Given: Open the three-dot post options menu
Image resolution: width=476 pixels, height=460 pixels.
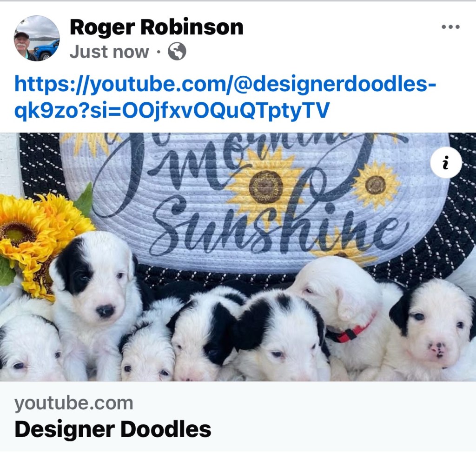Looking at the screenshot, I should [x=450, y=27].
